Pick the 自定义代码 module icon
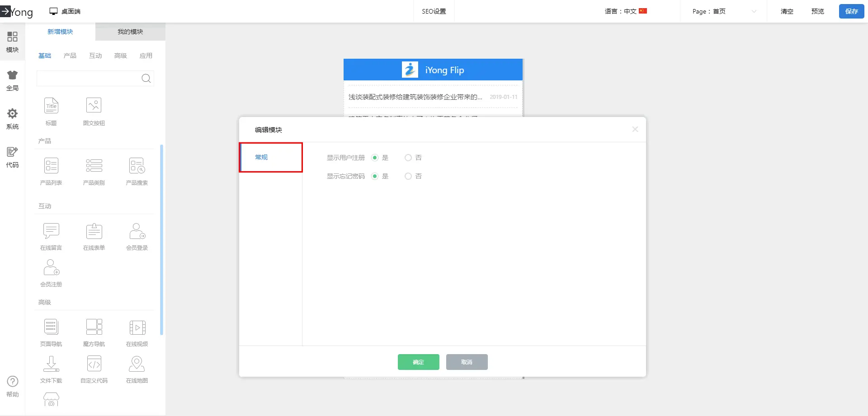This screenshot has height=416, width=868. (94, 364)
